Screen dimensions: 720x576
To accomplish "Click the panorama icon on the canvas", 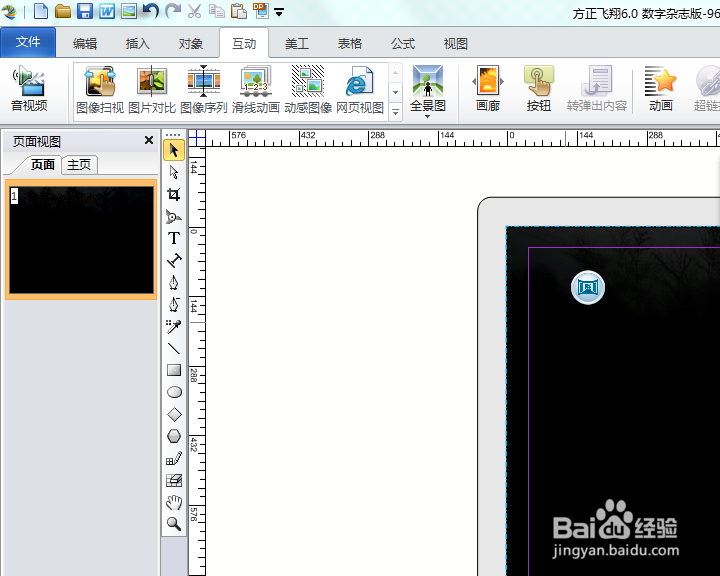I will (x=588, y=288).
